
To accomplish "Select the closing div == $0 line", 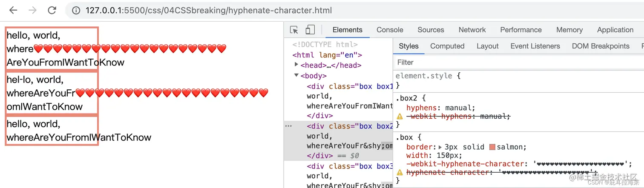I will point(334,156).
